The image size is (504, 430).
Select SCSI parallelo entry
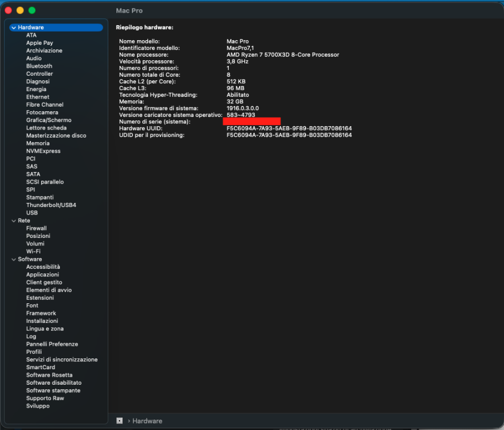click(x=45, y=182)
